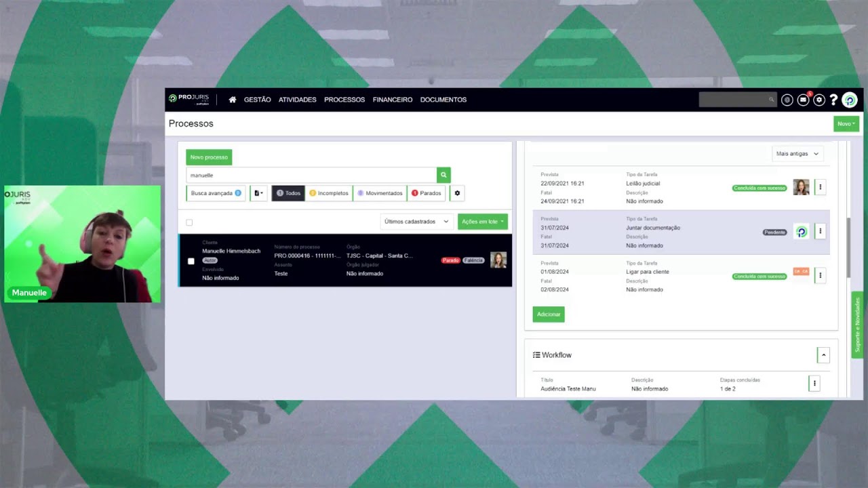The width and height of the screenshot is (868, 488).
Task: Select the Todos filter tab
Action: coord(288,193)
